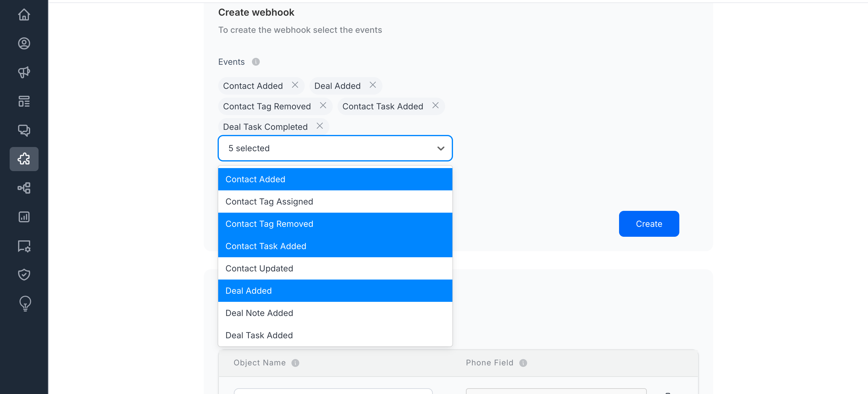
Task: Open the shield checkmark icon in sidebar
Action: point(24,274)
